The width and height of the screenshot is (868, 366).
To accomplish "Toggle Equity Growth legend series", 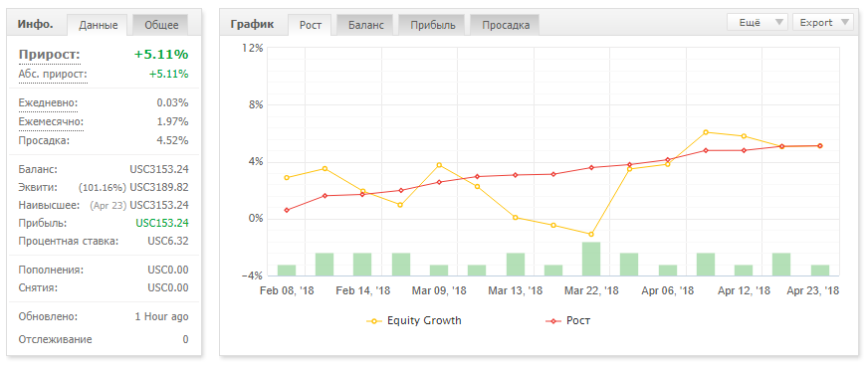I will [414, 320].
